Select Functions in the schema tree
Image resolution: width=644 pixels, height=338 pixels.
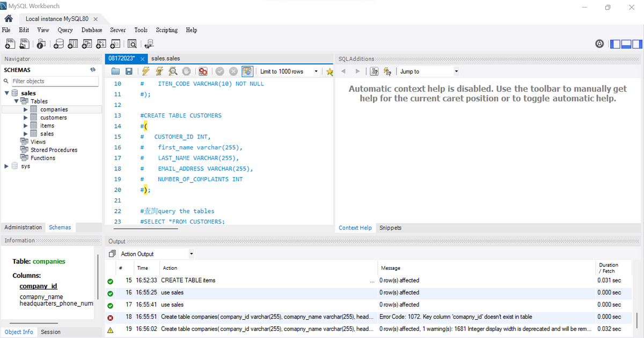click(43, 158)
